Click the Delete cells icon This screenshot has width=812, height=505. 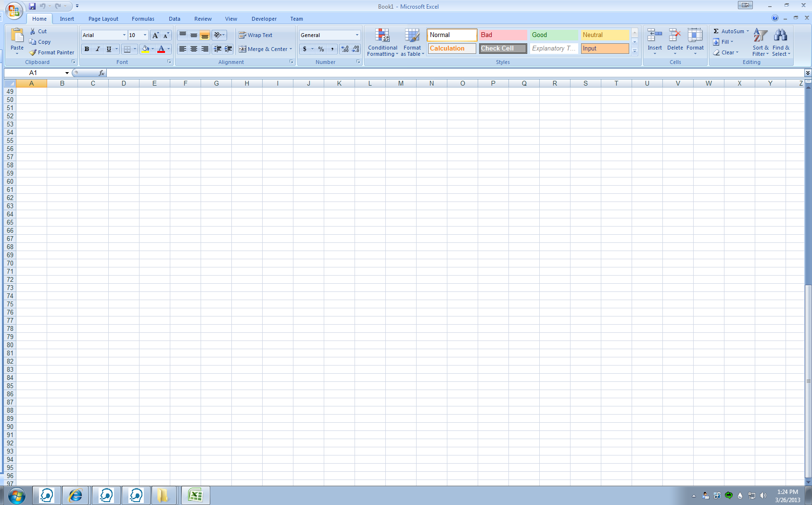675,36
